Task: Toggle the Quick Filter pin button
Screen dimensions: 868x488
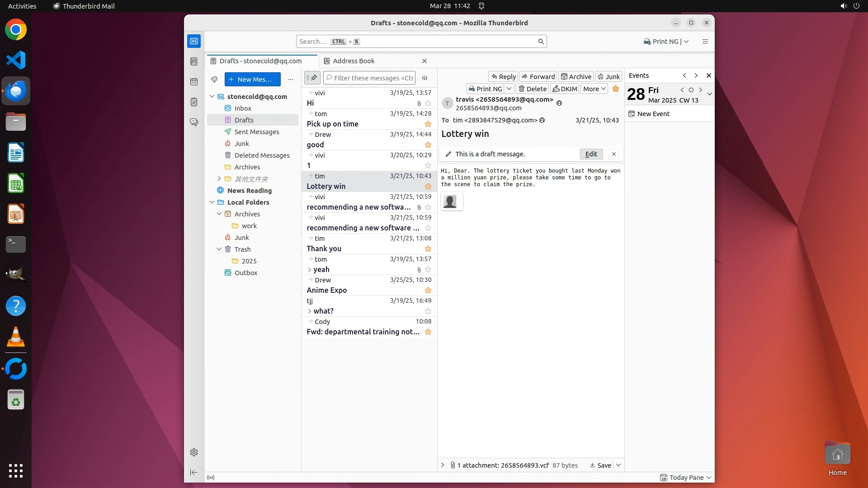Action: 312,78
